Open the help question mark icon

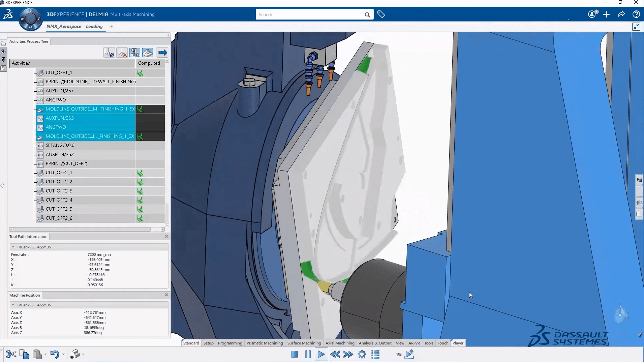636,14
